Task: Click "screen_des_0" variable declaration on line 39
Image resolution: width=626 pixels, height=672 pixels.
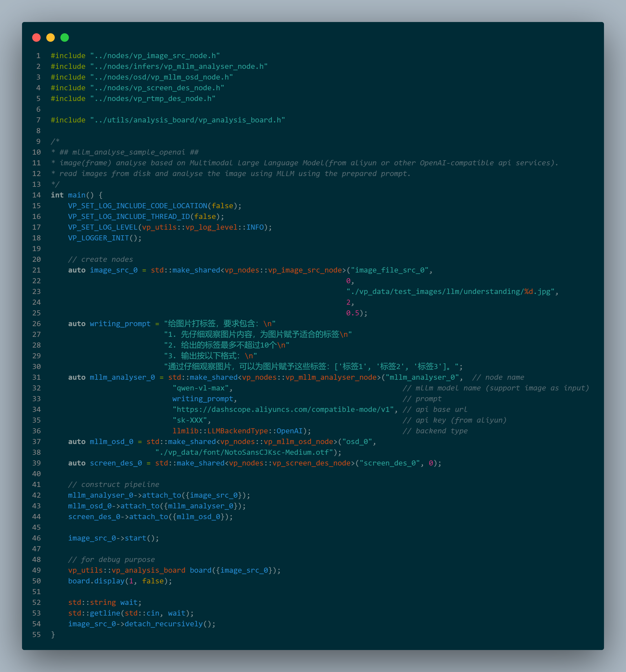Action: pyautogui.click(x=116, y=463)
